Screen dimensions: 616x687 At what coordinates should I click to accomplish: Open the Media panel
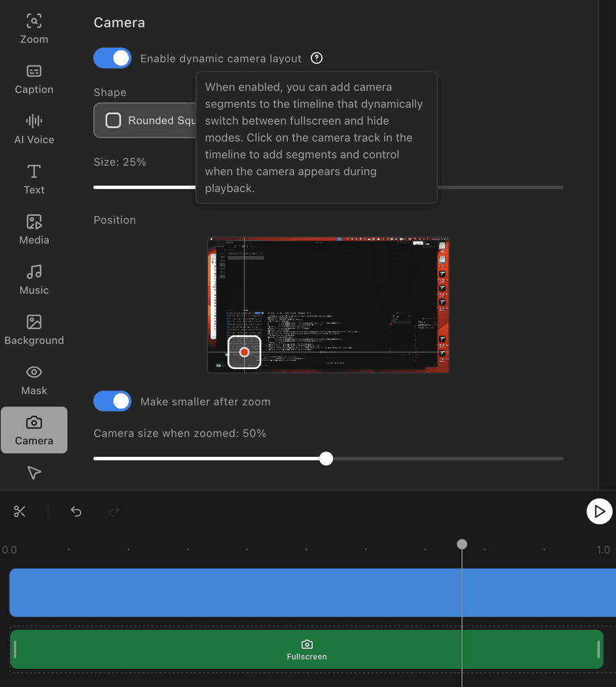34,229
